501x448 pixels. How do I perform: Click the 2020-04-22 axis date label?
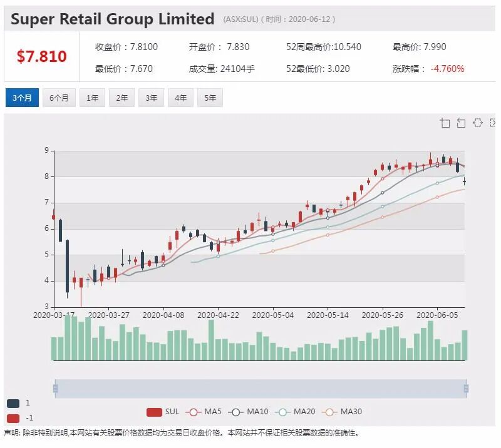[x=218, y=315]
